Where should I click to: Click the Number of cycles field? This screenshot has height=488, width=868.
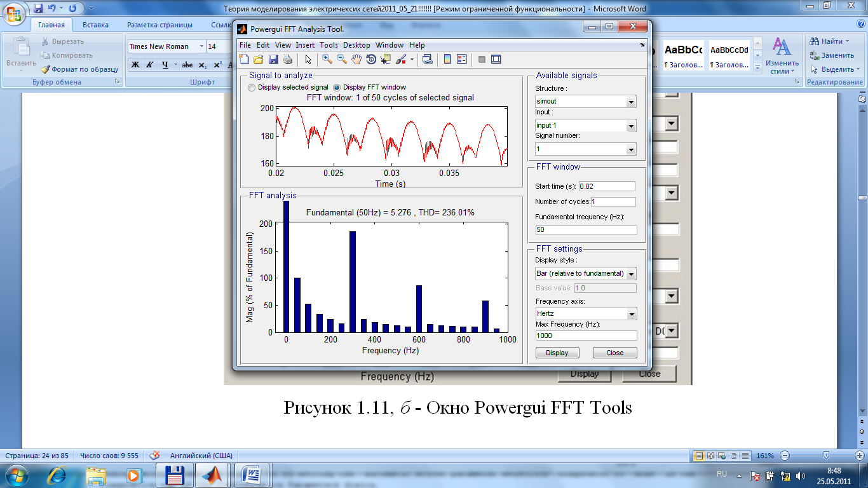pos(613,201)
